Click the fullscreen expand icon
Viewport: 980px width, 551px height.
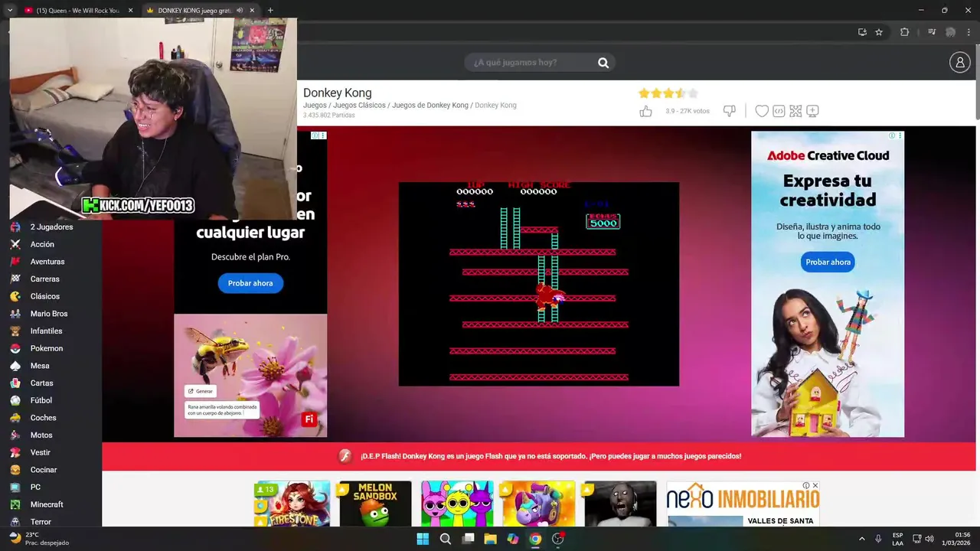(x=795, y=111)
